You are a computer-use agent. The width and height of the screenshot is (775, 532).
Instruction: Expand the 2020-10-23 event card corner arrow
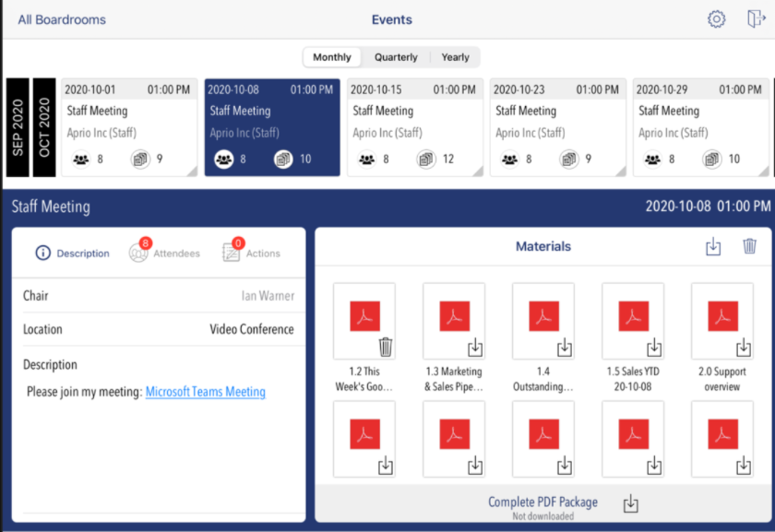tap(620, 170)
